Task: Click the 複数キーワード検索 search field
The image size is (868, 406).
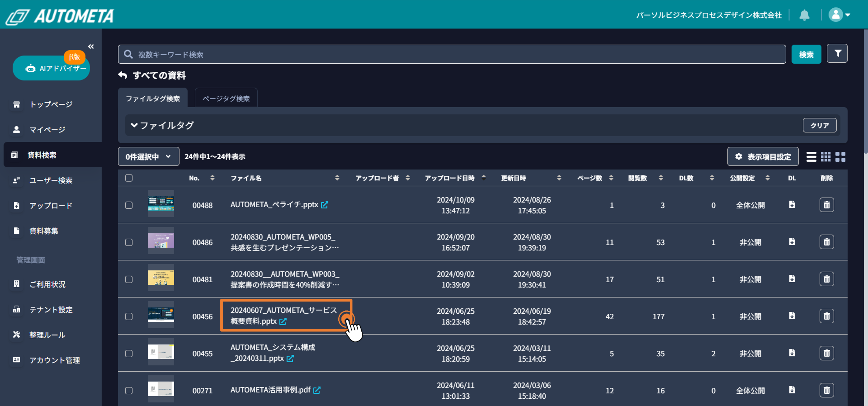Action: pos(452,54)
